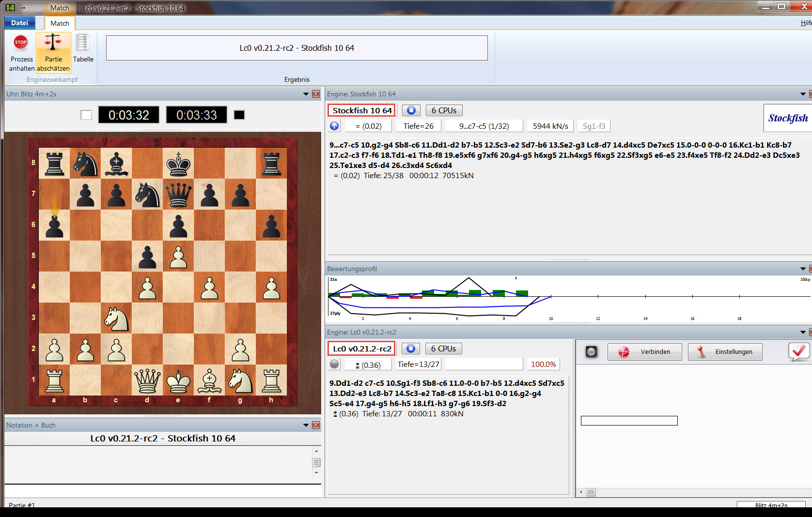
Task: Select the white queen on d1
Action: [x=147, y=380]
